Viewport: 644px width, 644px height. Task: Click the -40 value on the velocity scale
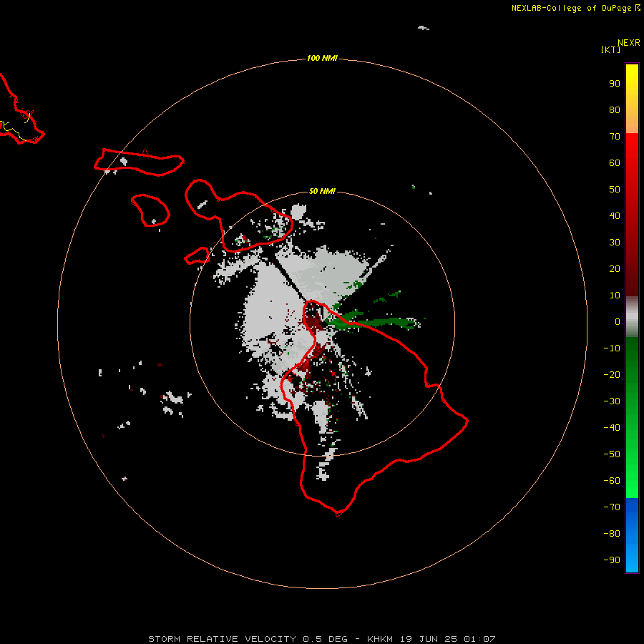coord(612,428)
